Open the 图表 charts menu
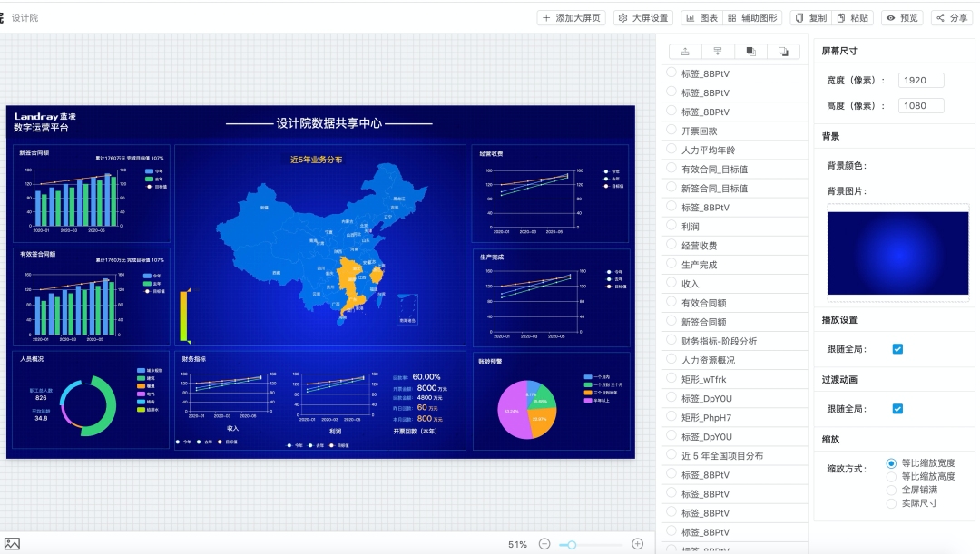Viewport: 980px width, 554px height. pyautogui.click(x=701, y=18)
